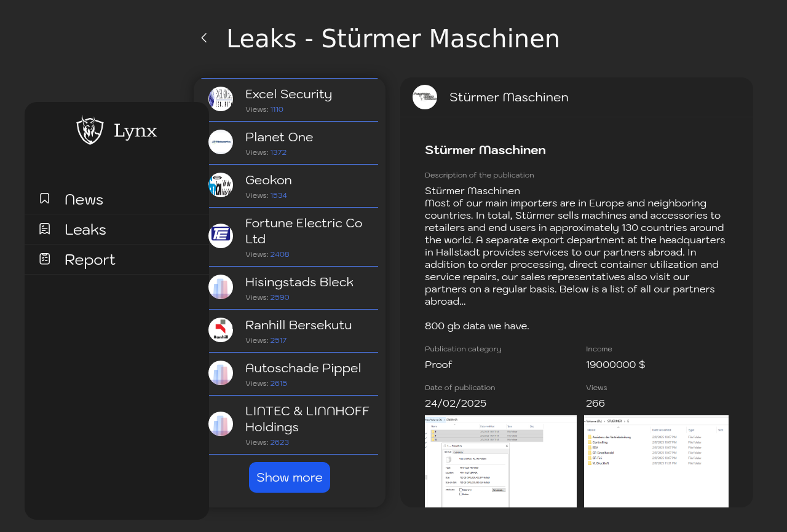
Task: Click the Planet One avatar icon
Action: [221, 142]
